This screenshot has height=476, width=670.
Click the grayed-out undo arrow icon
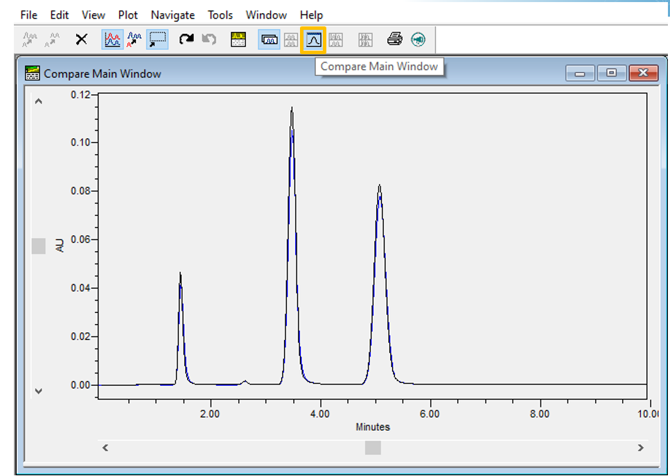coord(209,40)
